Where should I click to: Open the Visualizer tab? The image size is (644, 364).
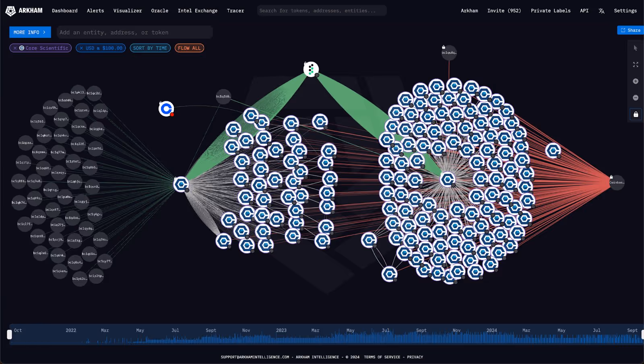click(x=128, y=11)
